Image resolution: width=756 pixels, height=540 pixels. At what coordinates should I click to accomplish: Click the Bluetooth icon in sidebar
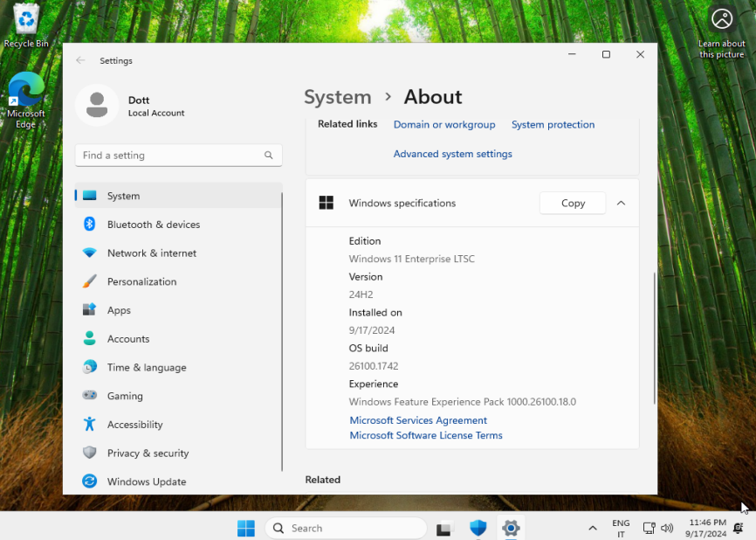(x=89, y=224)
